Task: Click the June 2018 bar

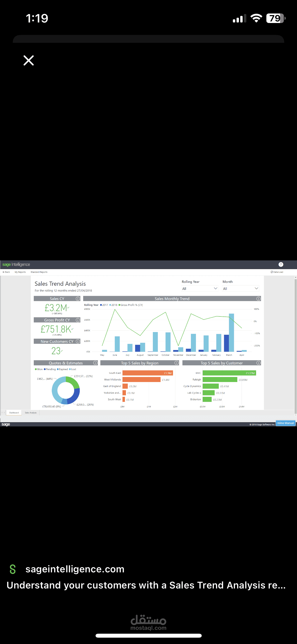Action: click(x=117, y=344)
